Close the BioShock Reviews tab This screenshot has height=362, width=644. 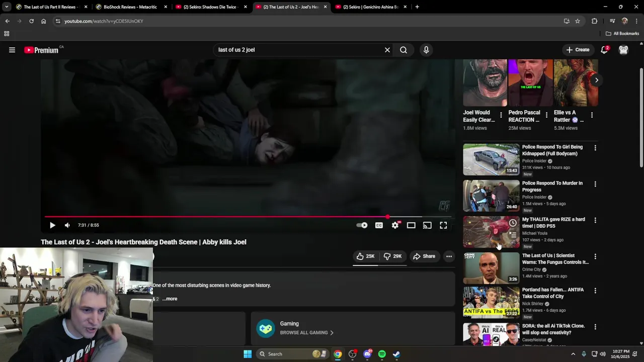pos(166,7)
